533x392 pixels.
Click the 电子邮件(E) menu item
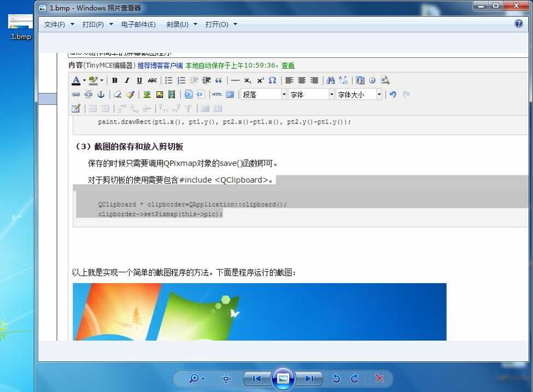click(x=138, y=25)
